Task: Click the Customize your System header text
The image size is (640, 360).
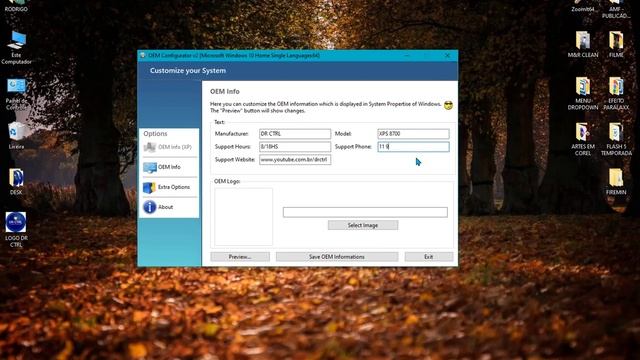Action: pos(188,71)
